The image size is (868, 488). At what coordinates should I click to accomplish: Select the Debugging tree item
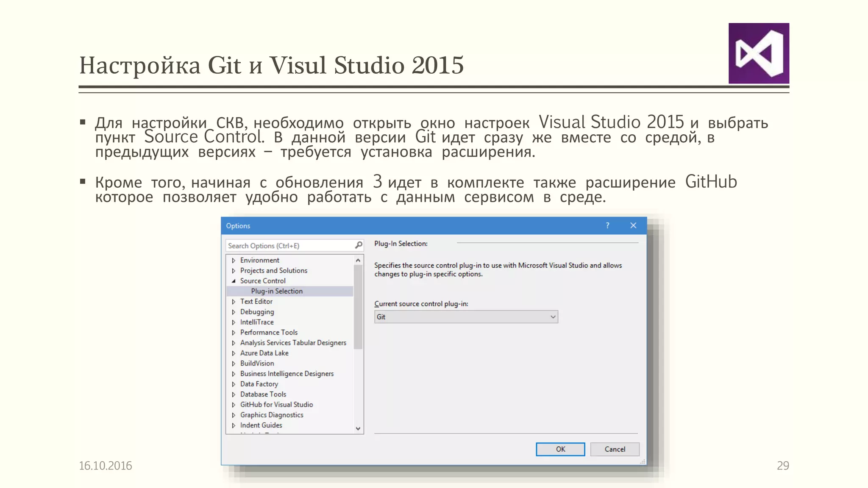coord(257,312)
